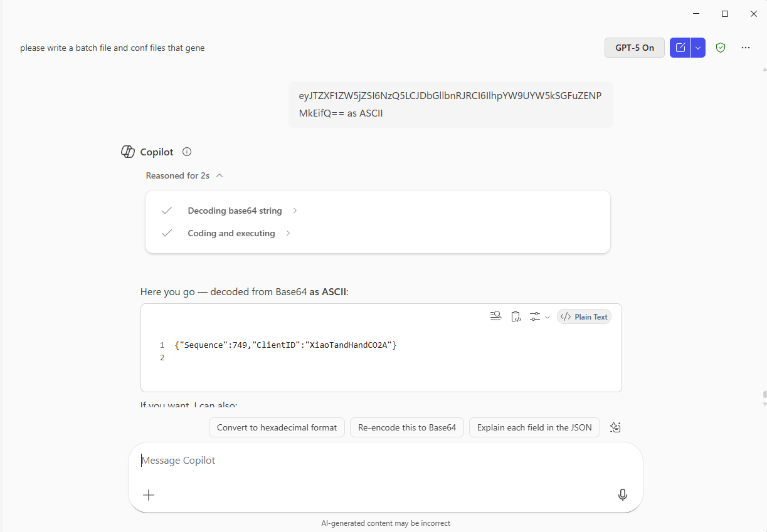Toggle the GPT-5 On button

coord(634,48)
